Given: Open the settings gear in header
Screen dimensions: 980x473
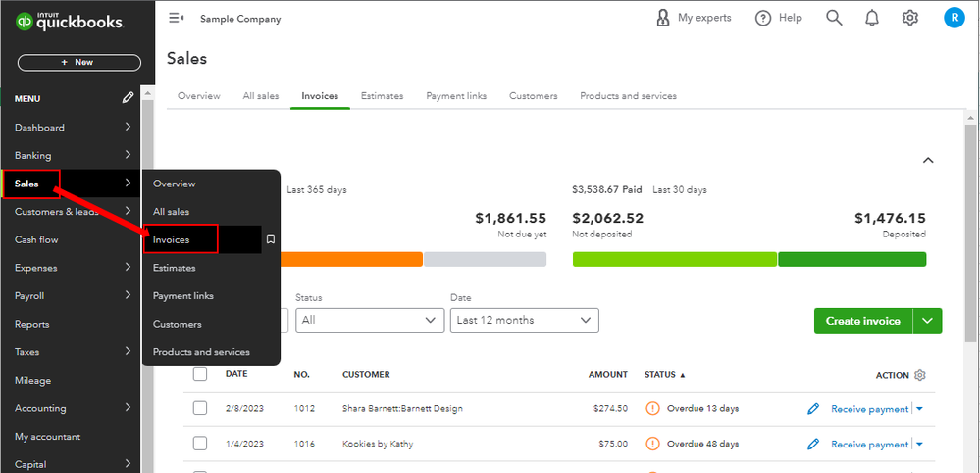Looking at the screenshot, I should coord(910,18).
